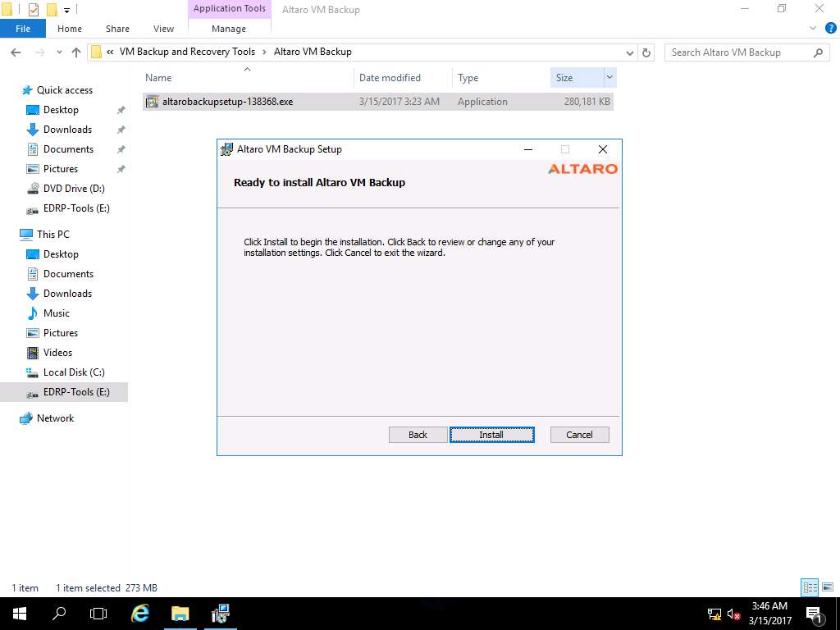Viewport: 840px width, 630px height.
Task: Expand the address bar history dropdown
Action: 629,52
